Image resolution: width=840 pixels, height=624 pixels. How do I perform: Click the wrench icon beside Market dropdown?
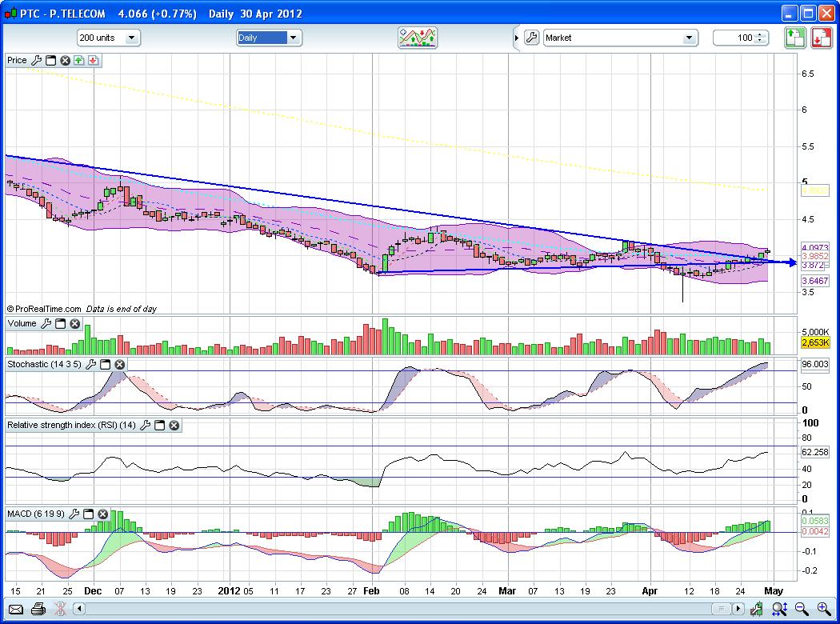[x=531, y=38]
